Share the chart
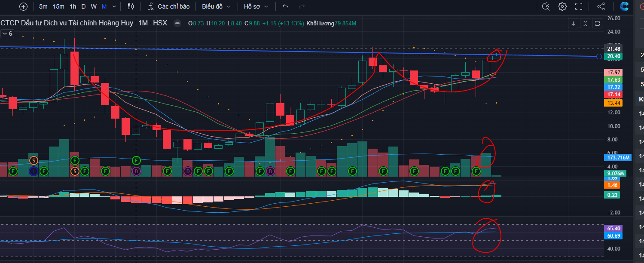Screen dimensions: 644x263 pos(601,6)
